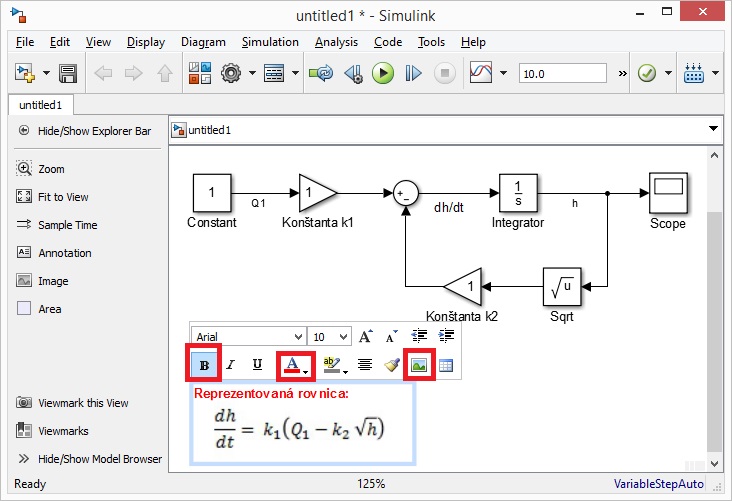Toggle Italic formatting

pyautogui.click(x=231, y=365)
